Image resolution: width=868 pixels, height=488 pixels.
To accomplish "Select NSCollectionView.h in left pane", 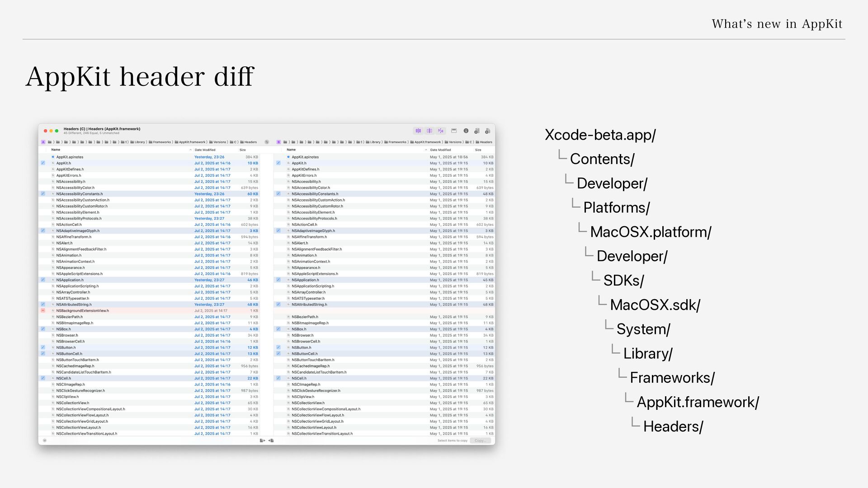I will click(x=150, y=403).
